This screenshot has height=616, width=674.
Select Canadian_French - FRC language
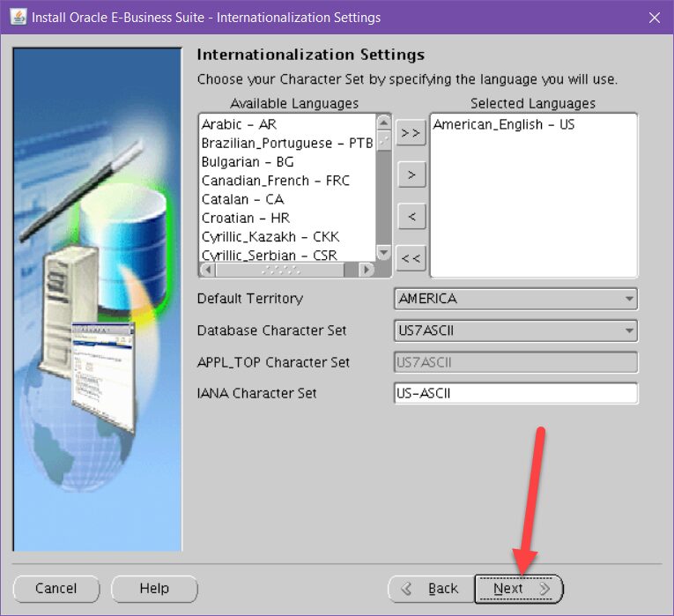click(x=287, y=181)
